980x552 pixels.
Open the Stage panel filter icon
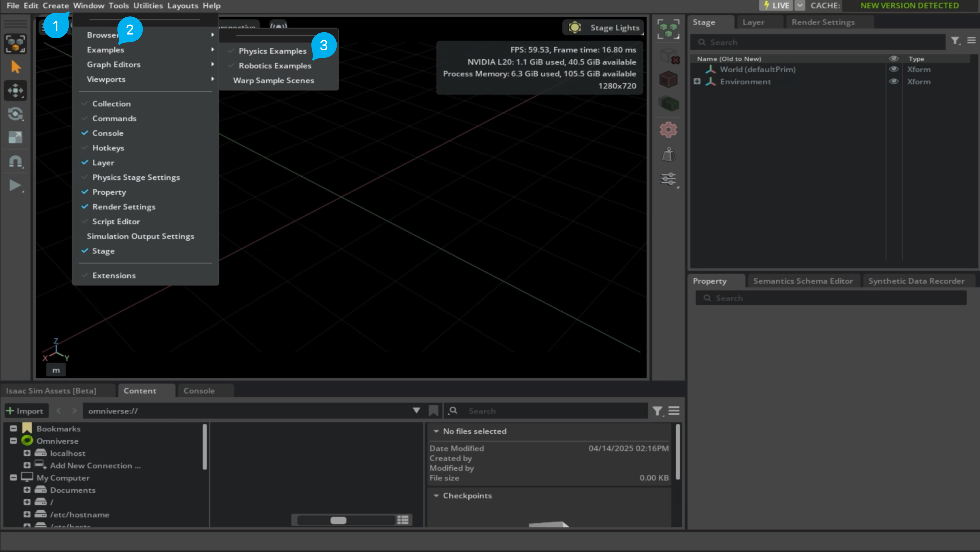click(x=955, y=41)
